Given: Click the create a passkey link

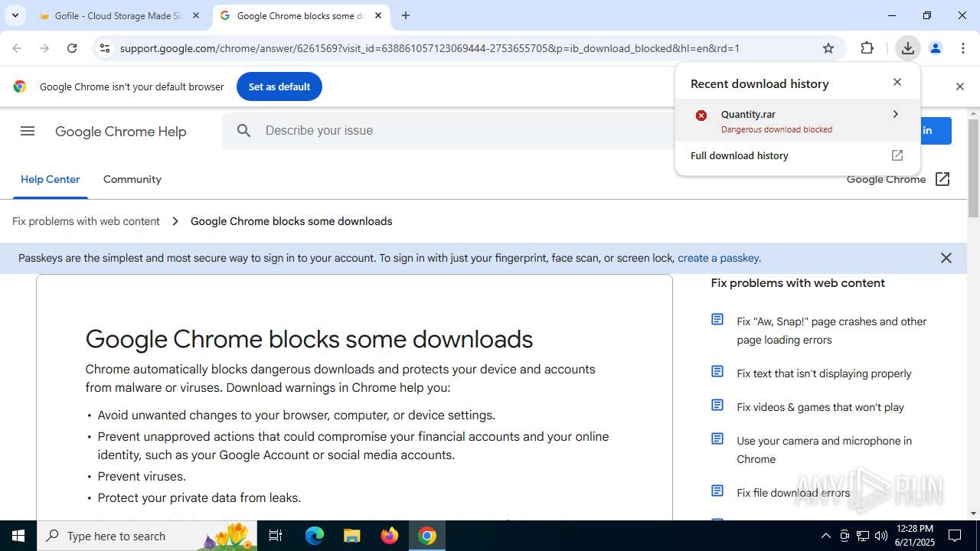Looking at the screenshot, I should pyautogui.click(x=718, y=258).
